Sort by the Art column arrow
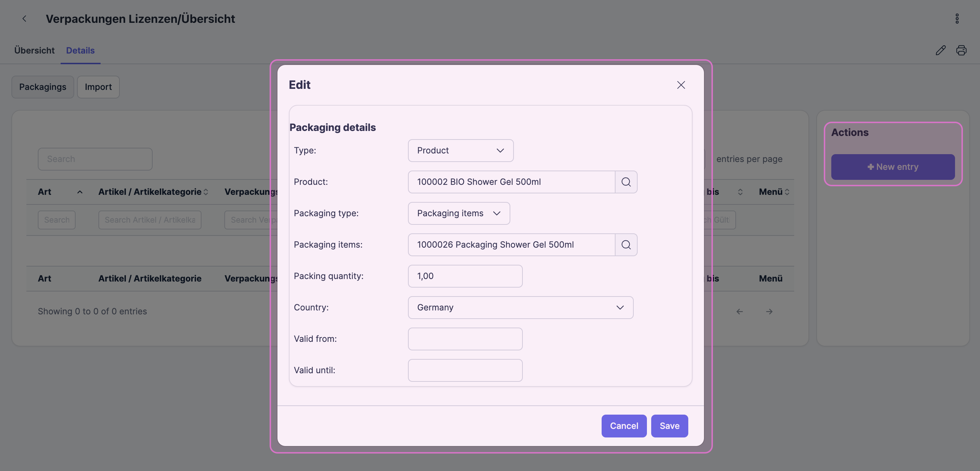The width and height of the screenshot is (980, 471). tap(80, 192)
